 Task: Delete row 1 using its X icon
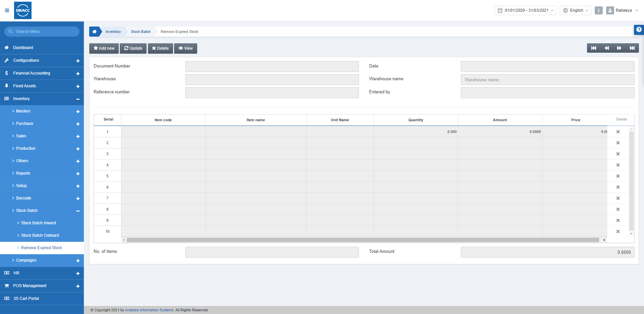point(618,132)
